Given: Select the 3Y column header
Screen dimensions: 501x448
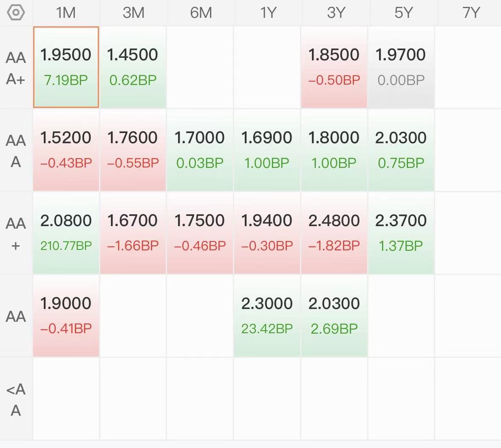Looking at the screenshot, I should (336, 13).
